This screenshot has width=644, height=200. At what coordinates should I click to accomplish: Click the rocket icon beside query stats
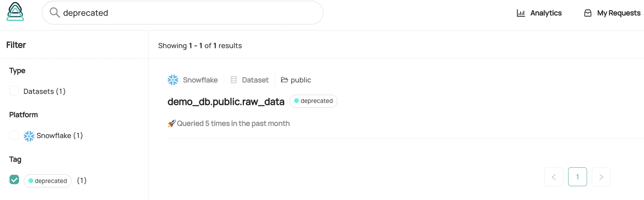pos(172,123)
